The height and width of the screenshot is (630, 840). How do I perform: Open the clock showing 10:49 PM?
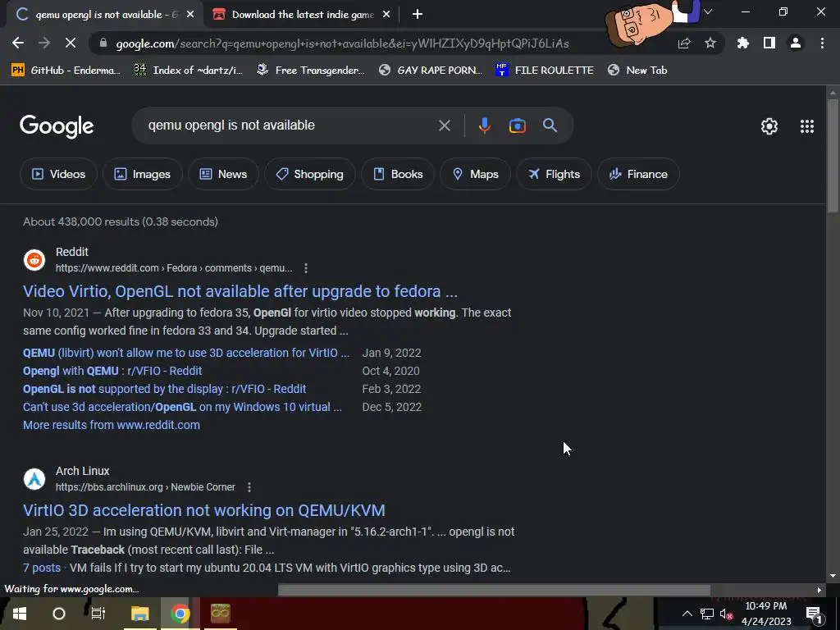766,614
